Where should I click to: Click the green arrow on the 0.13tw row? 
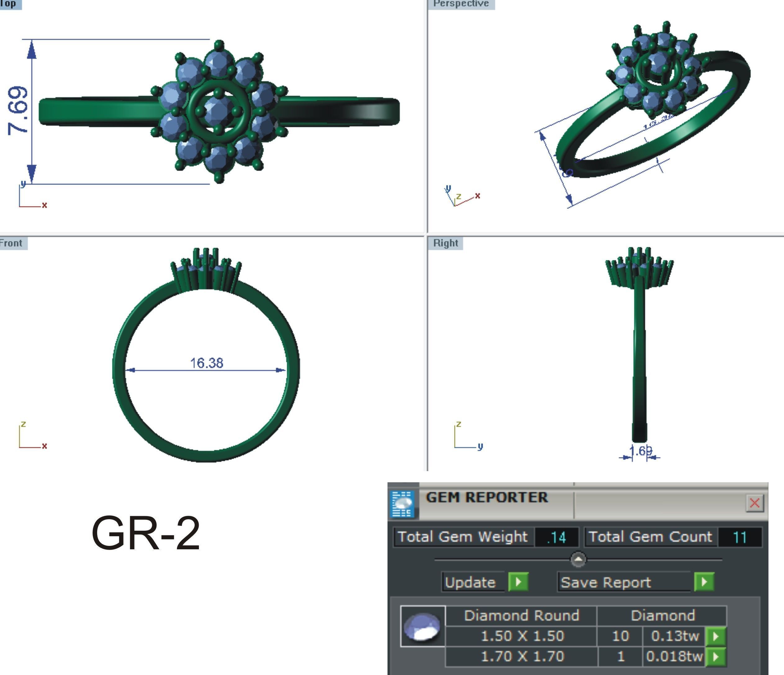pyautogui.click(x=715, y=637)
